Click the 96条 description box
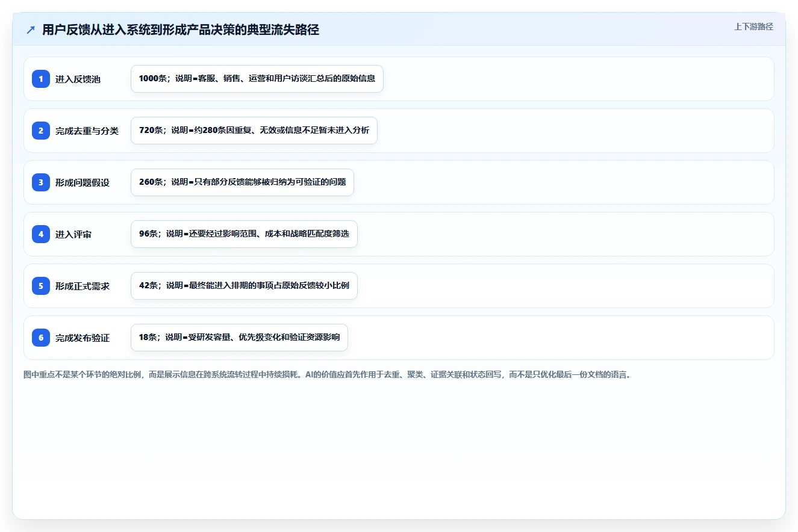 (x=244, y=234)
